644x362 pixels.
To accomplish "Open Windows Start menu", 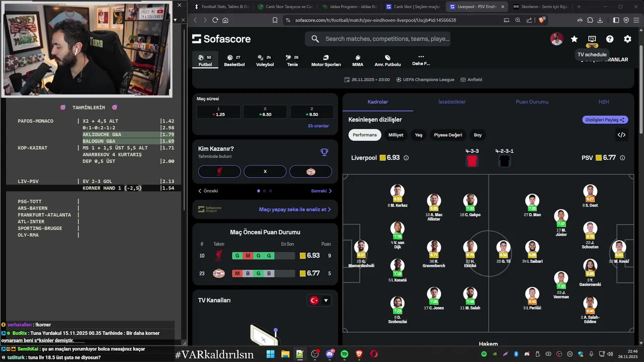I will click(270, 354).
